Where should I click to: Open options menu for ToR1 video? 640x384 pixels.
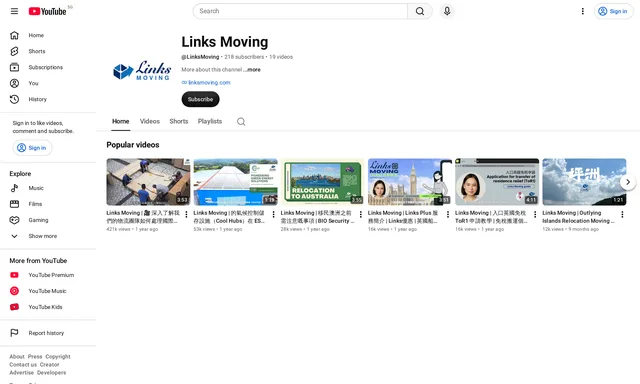pyautogui.click(x=535, y=214)
